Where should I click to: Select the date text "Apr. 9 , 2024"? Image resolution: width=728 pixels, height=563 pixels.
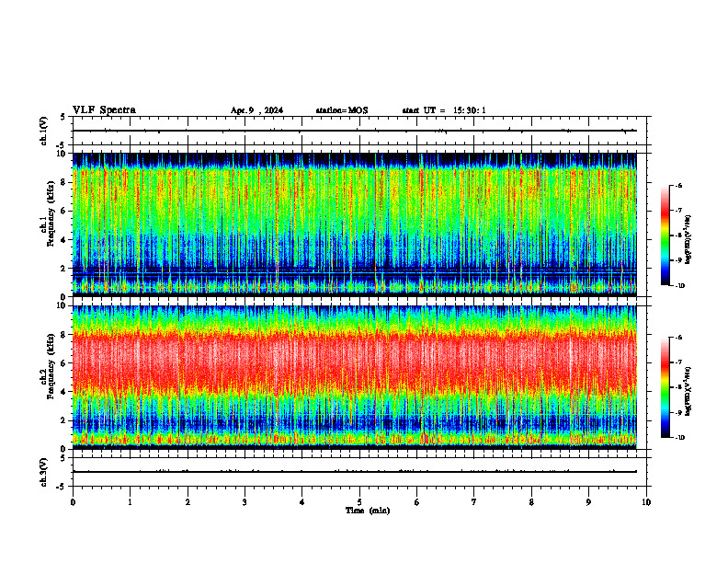(256, 110)
